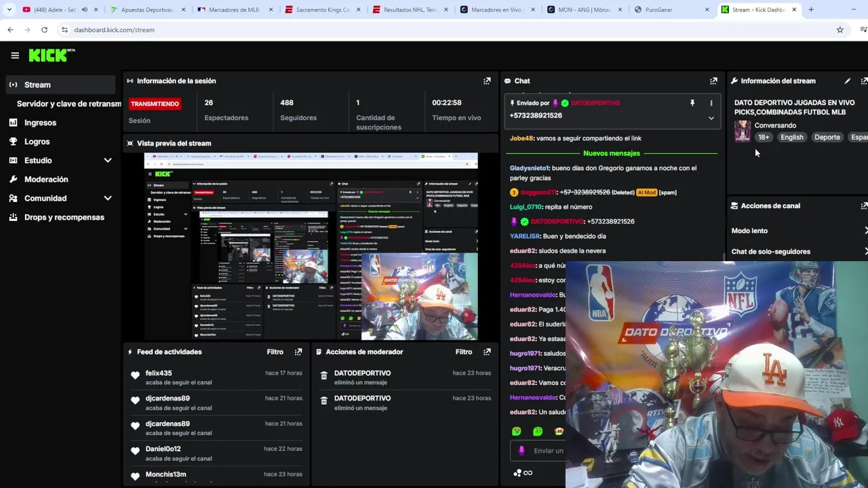Select the 18+ tag
This screenshot has height=488, width=868.
pos(764,137)
